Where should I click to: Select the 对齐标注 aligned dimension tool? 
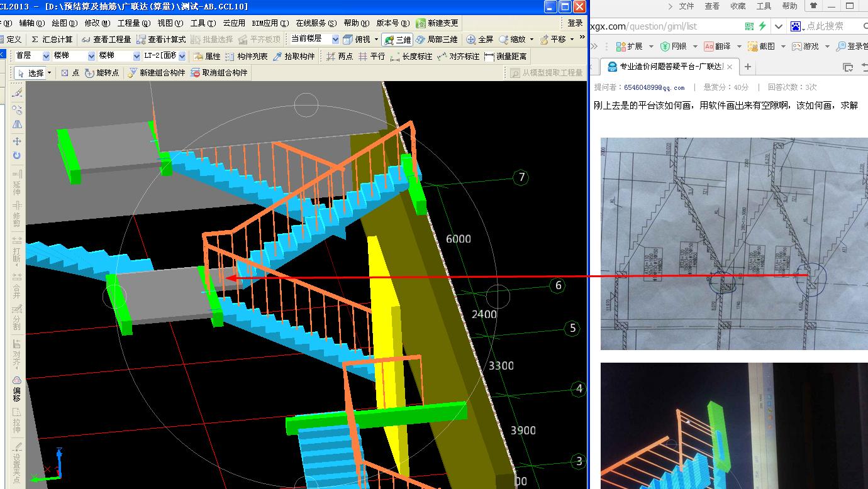[x=458, y=56]
